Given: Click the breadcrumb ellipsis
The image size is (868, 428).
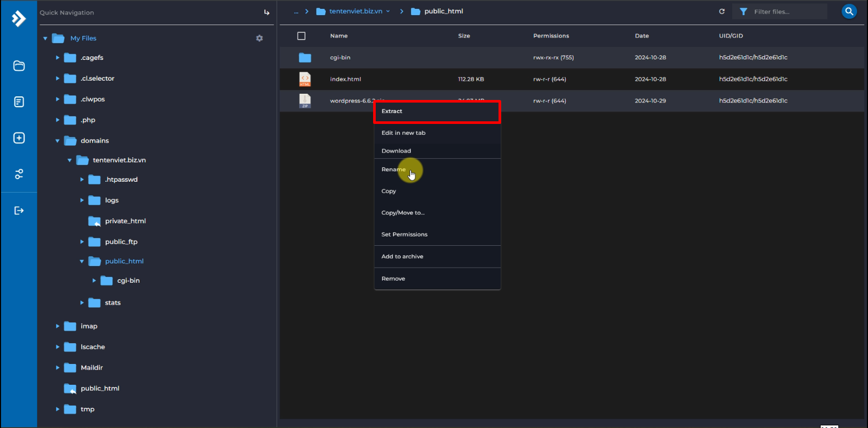Looking at the screenshot, I should [296, 11].
